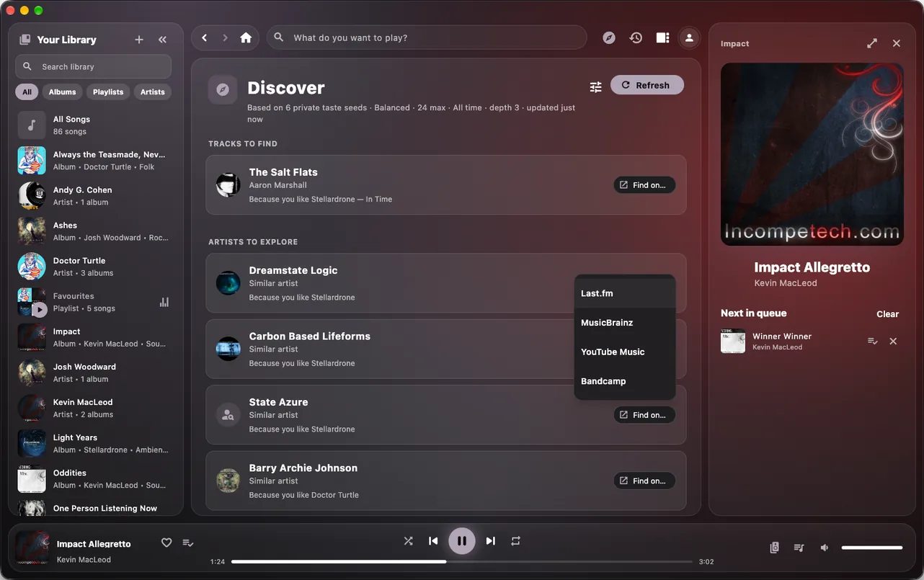Close the Impact now playing panel
Image resolution: width=924 pixels, height=580 pixels.
(x=897, y=43)
